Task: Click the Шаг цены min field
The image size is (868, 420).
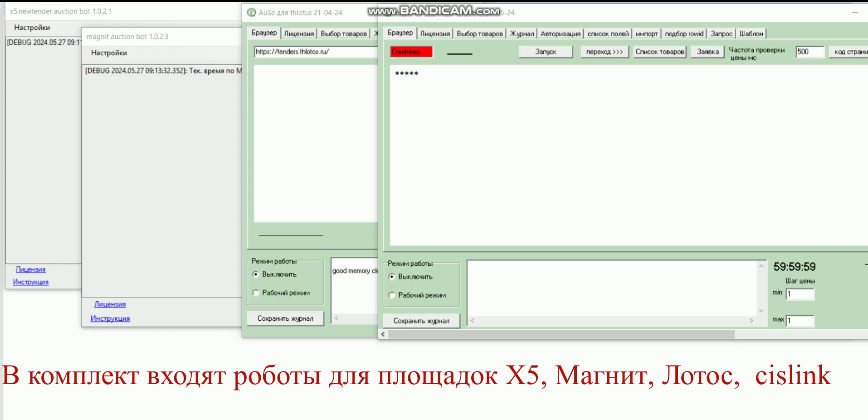Action: [x=800, y=294]
